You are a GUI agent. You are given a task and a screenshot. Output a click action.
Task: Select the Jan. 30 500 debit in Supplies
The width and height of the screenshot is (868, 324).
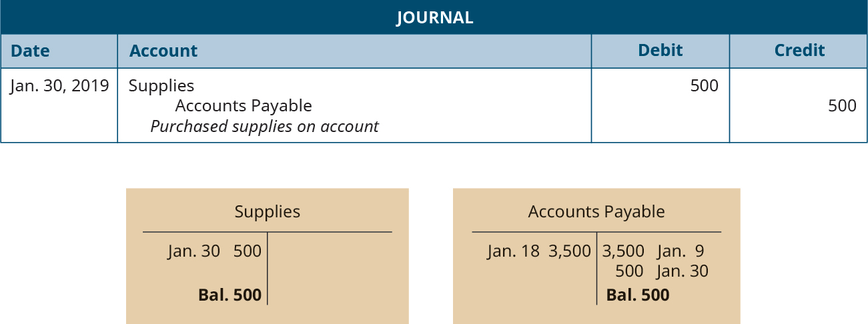pos(214,252)
